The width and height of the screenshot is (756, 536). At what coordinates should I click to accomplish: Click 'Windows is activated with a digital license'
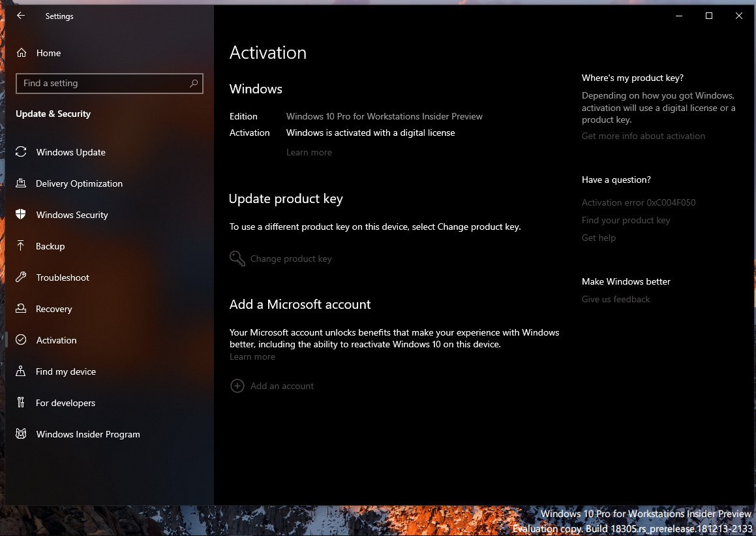pyautogui.click(x=370, y=133)
